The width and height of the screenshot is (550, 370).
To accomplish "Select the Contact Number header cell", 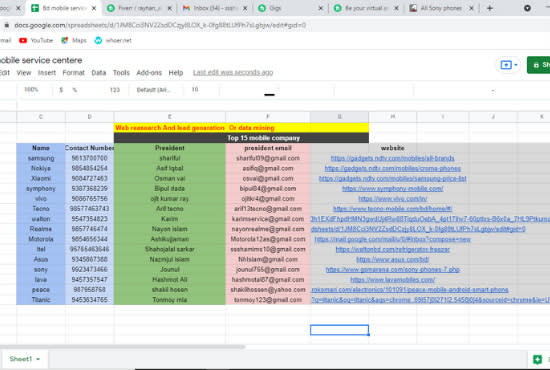I will 89,148.
